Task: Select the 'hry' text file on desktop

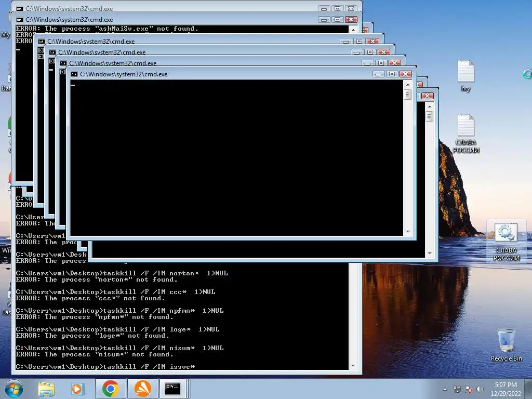Action: 466,76
